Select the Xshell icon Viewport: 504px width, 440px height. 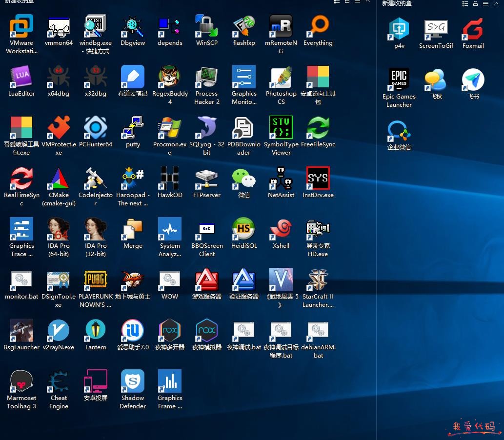click(281, 229)
